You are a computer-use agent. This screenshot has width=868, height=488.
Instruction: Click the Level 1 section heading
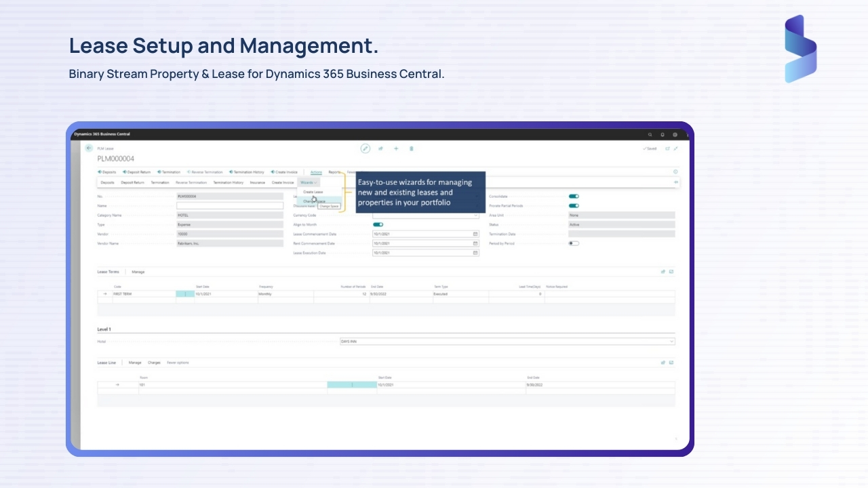(x=104, y=329)
